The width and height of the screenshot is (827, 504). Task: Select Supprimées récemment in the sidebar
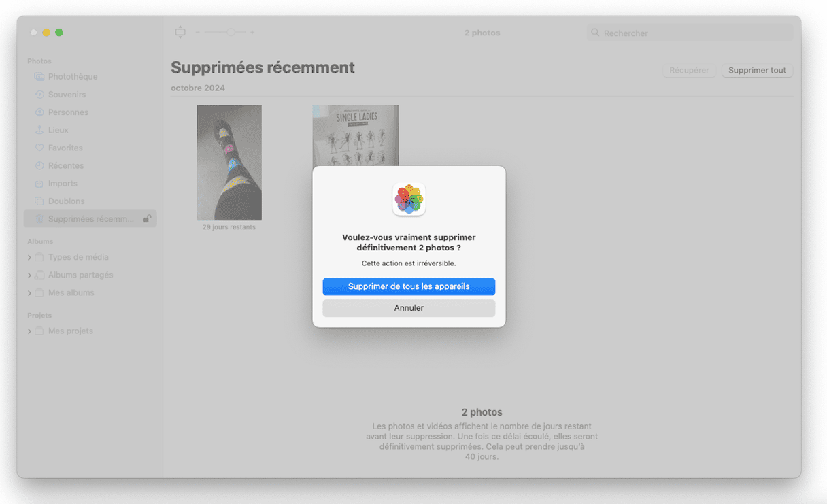point(90,219)
